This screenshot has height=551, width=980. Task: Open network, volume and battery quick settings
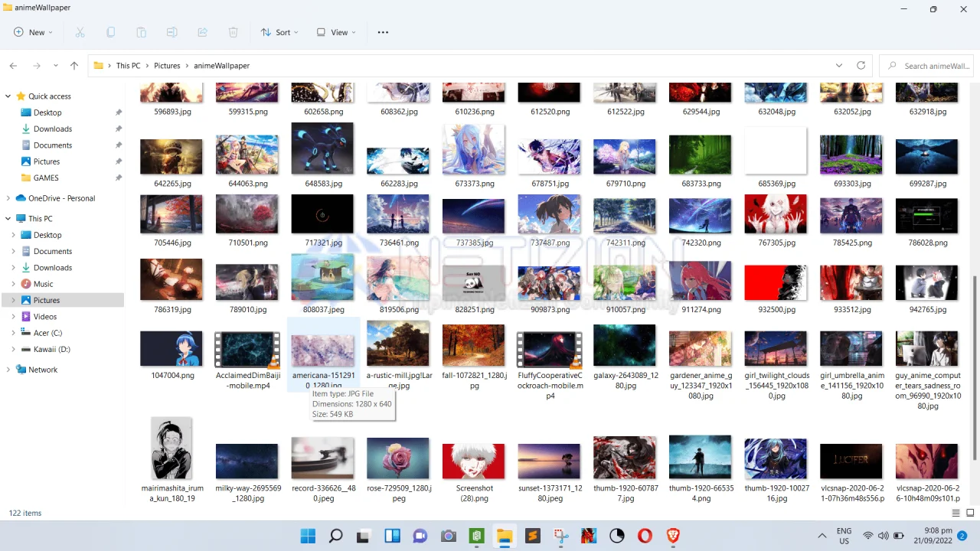(x=883, y=536)
